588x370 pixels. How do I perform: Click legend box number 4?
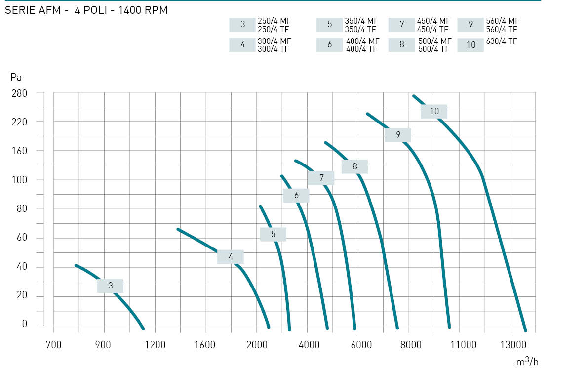pyautogui.click(x=242, y=45)
